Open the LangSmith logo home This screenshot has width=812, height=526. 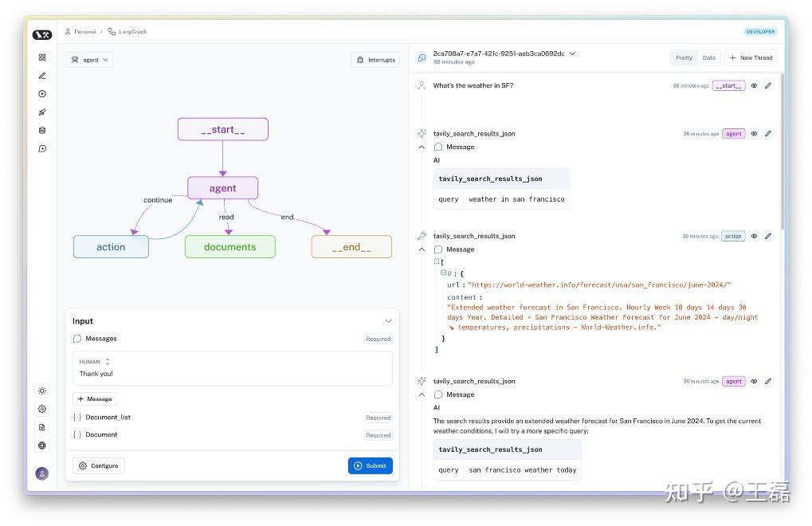(42, 35)
